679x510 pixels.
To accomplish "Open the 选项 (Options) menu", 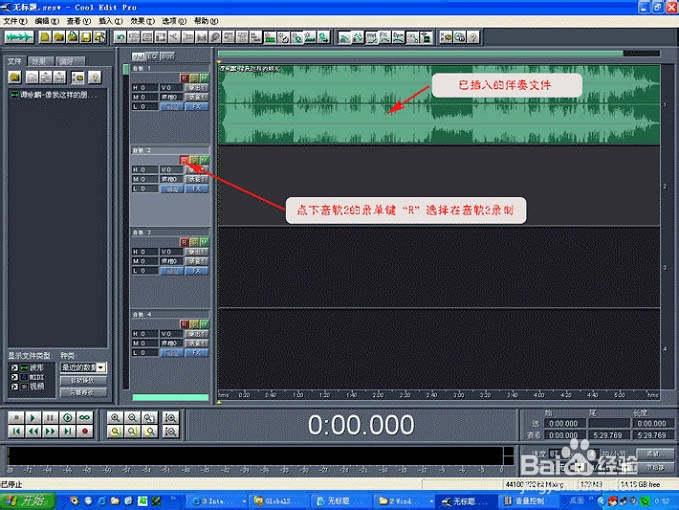I will point(174,21).
